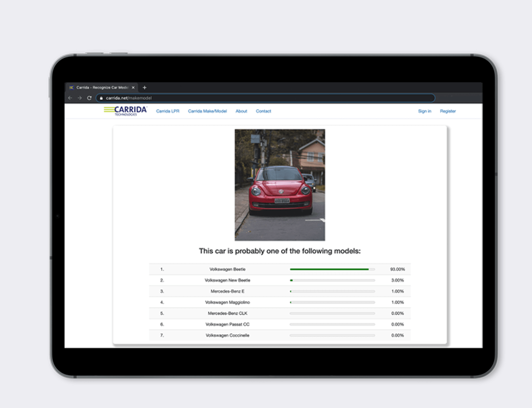Viewport: 532px width, 408px height.
Task: Click the 0.00% value for Volkswagen Passat CC
Action: 398,325
